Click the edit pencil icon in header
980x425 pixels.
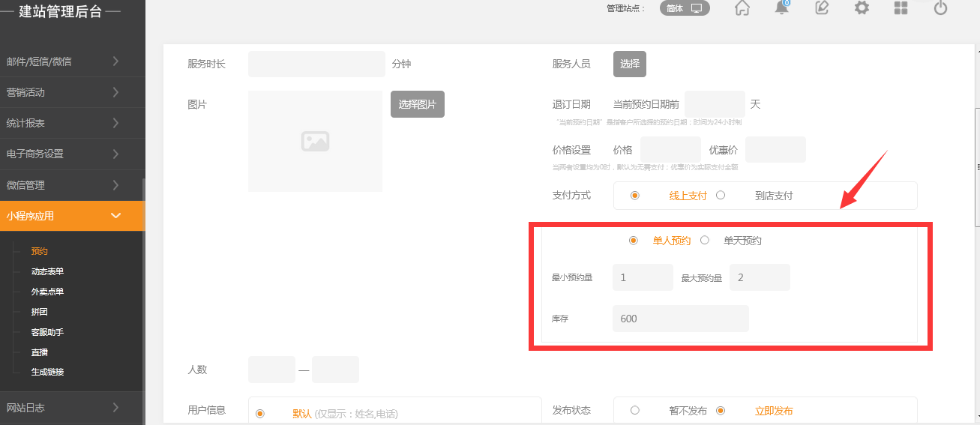click(822, 8)
